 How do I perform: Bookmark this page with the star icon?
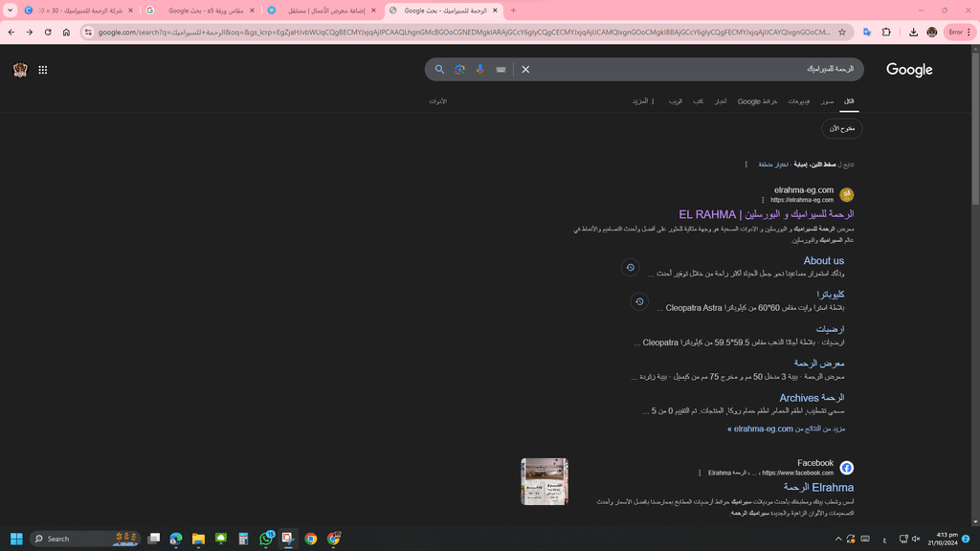(x=842, y=32)
